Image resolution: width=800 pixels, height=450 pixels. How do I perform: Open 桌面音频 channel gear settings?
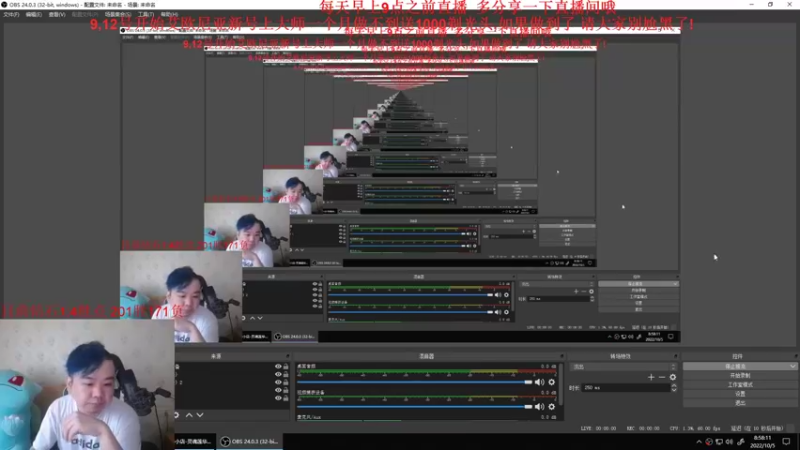coord(552,382)
